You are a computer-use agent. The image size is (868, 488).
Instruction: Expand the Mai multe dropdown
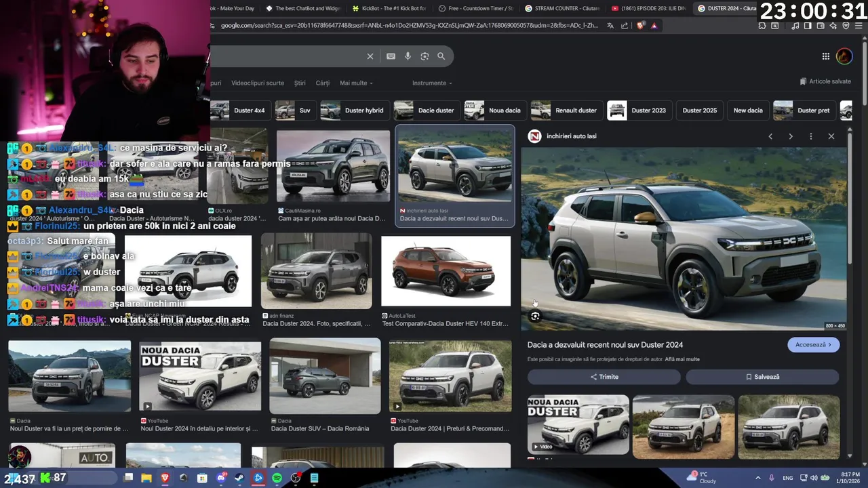click(x=356, y=83)
